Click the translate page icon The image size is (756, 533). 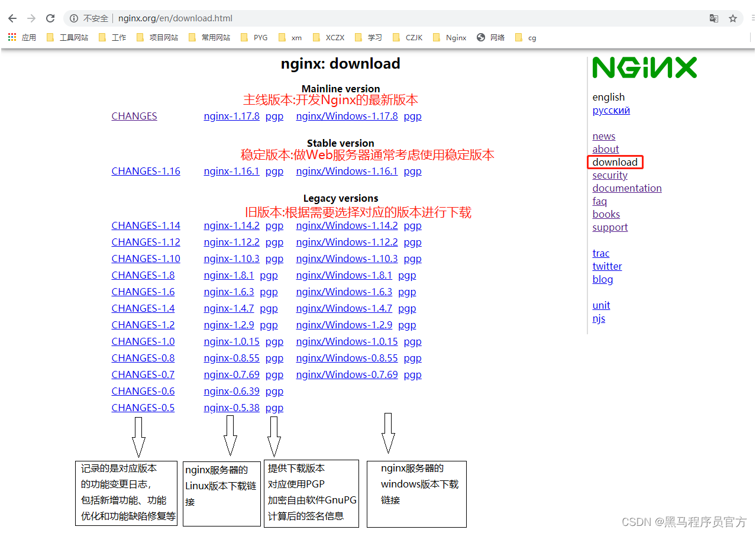click(x=714, y=18)
